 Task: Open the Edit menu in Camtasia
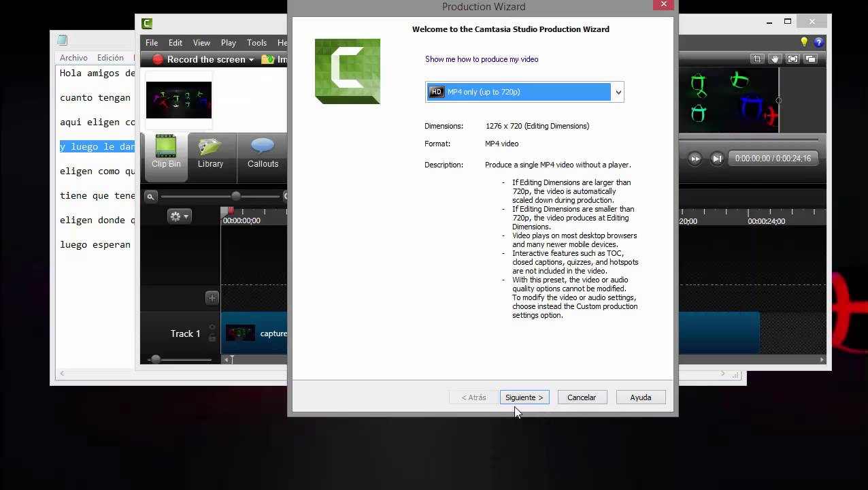pos(176,43)
